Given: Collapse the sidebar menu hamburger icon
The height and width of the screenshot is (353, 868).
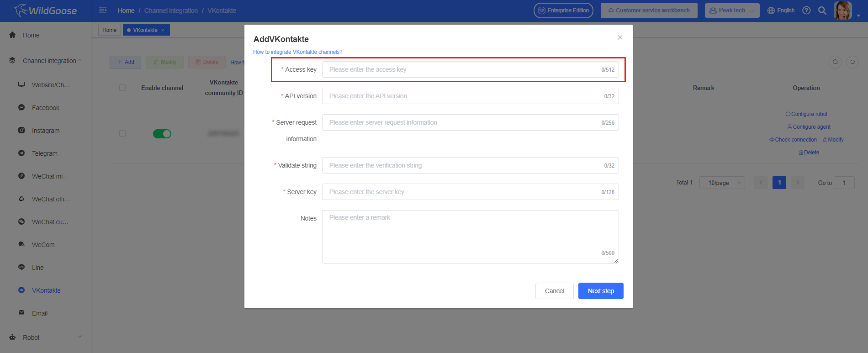Looking at the screenshot, I should point(103,10).
